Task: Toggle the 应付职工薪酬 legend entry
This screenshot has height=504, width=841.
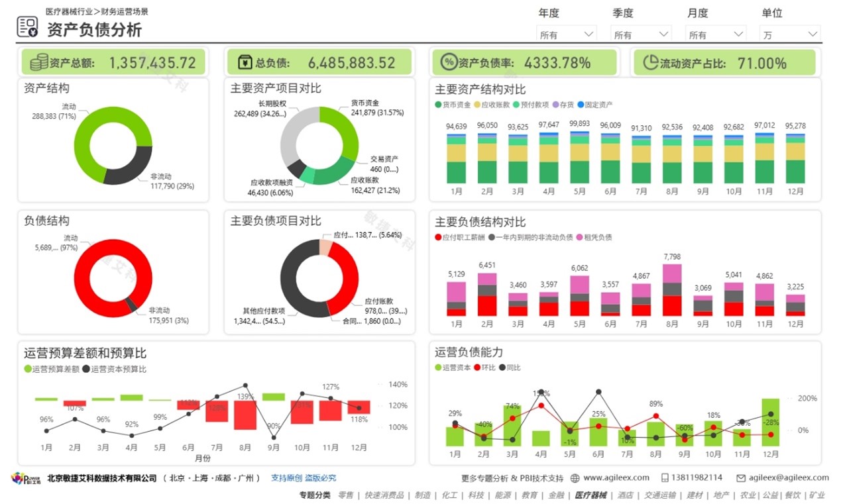Action: (460, 237)
